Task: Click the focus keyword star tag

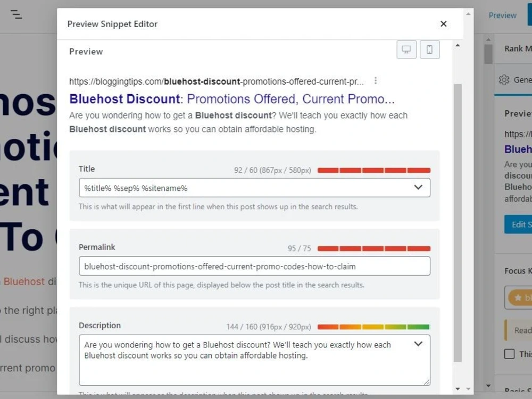Action: [520, 298]
